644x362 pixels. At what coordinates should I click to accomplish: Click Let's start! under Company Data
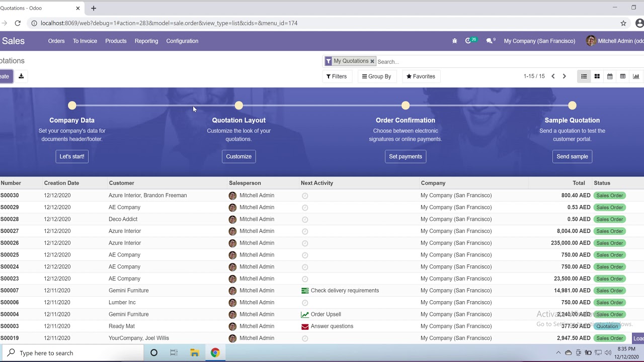point(72,156)
